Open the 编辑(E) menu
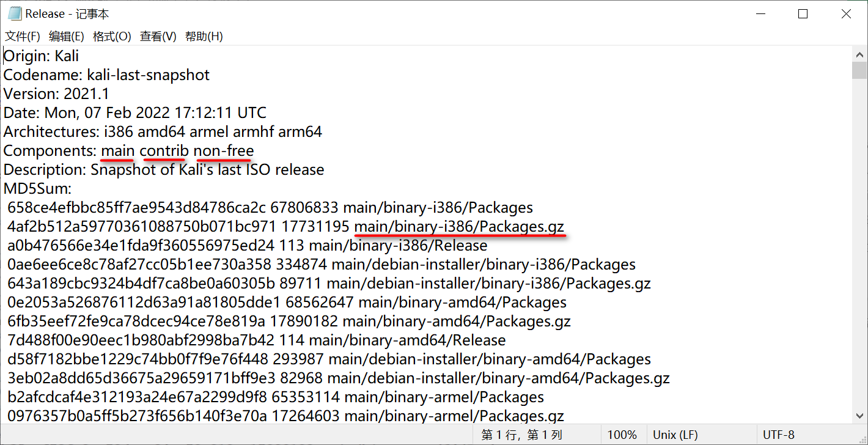Image resolution: width=868 pixels, height=445 pixels. [x=67, y=37]
